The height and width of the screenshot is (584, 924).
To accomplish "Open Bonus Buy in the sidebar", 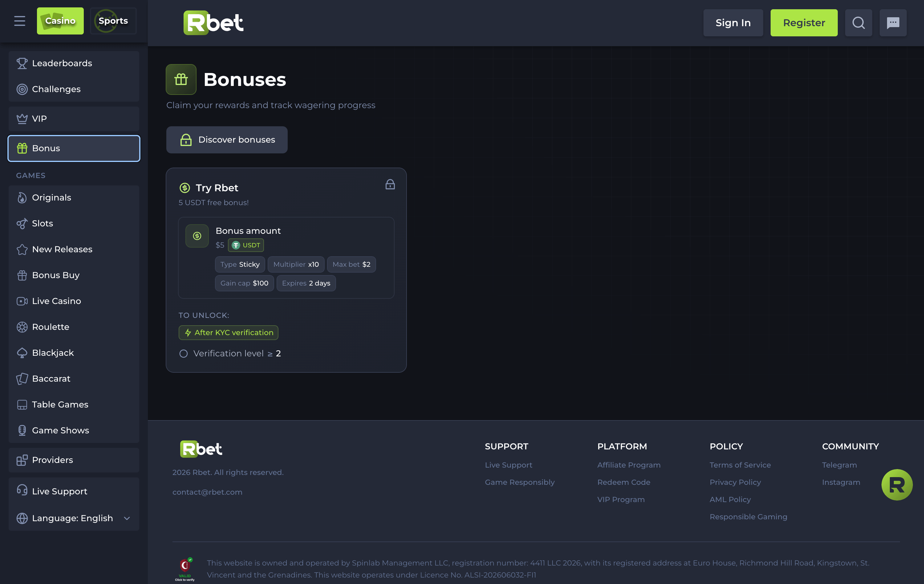I will click(x=74, y=275).
